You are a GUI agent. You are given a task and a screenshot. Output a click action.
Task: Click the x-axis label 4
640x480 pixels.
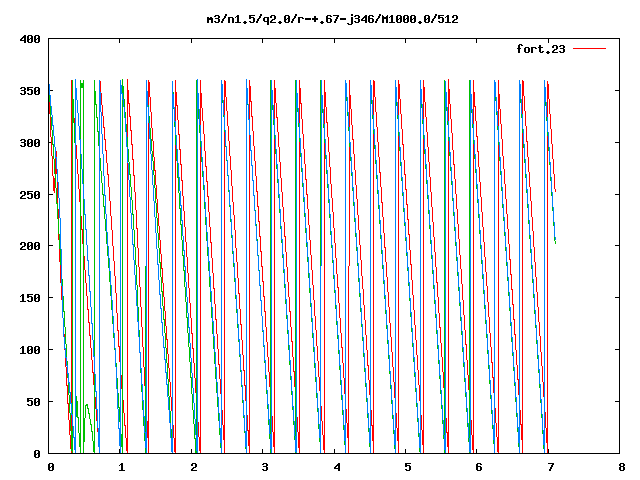click(337, 467)
